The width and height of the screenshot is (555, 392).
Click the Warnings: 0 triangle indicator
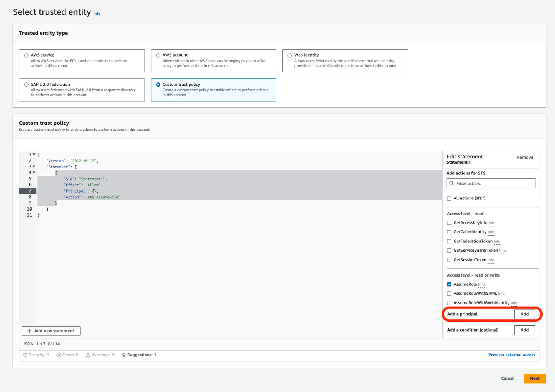click(x=100, y=355)
